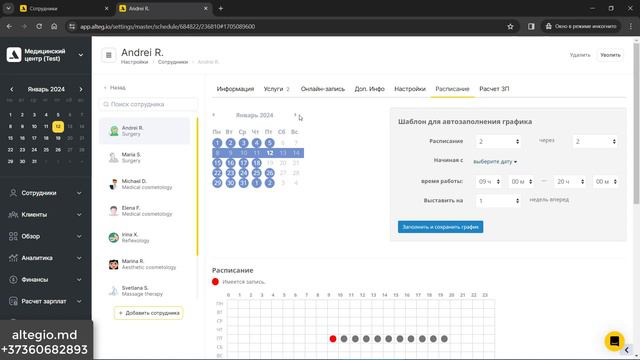Go back in browser history

click(9, 27)
